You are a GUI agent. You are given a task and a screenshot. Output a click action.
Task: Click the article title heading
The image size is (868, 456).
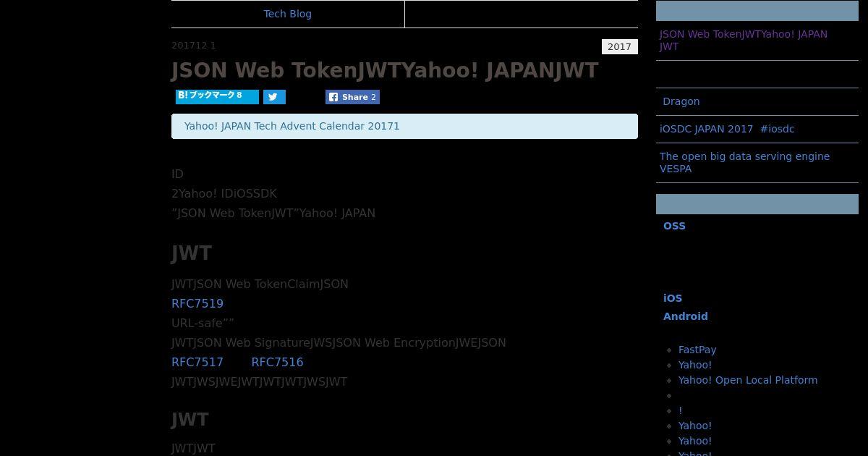[385, 70]
